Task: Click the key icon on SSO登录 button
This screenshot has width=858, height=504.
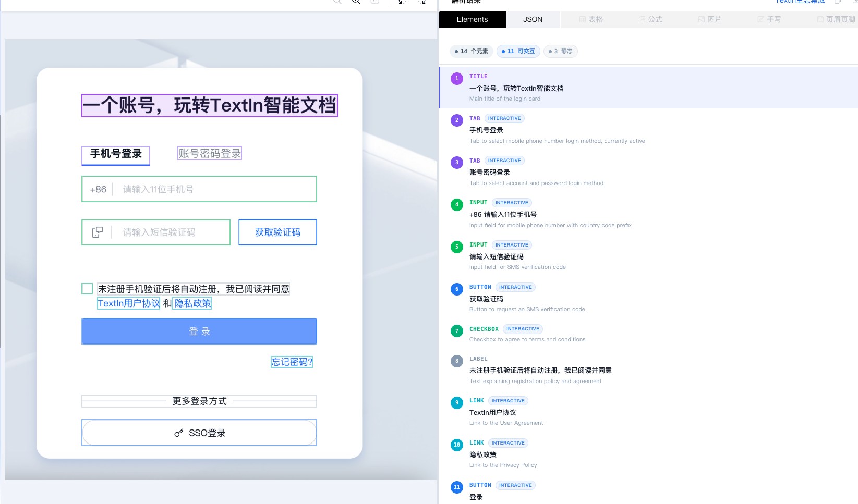Action: [x=178, y=433]
